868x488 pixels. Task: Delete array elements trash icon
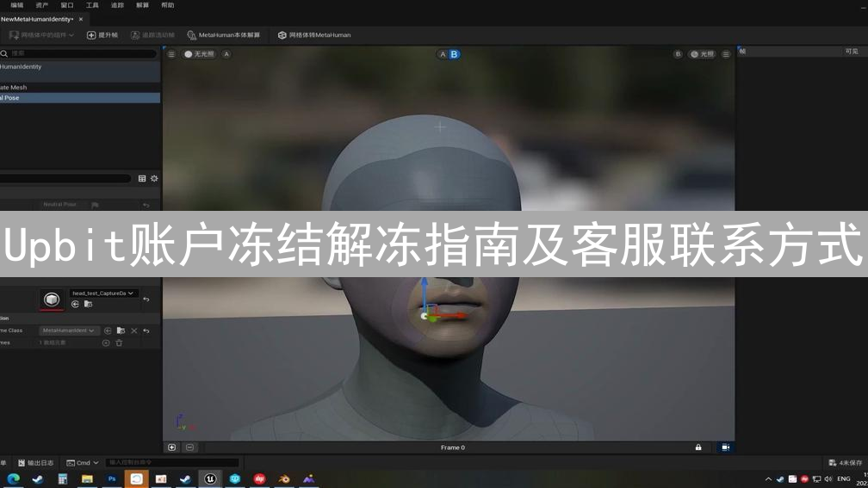pos(119,343)
